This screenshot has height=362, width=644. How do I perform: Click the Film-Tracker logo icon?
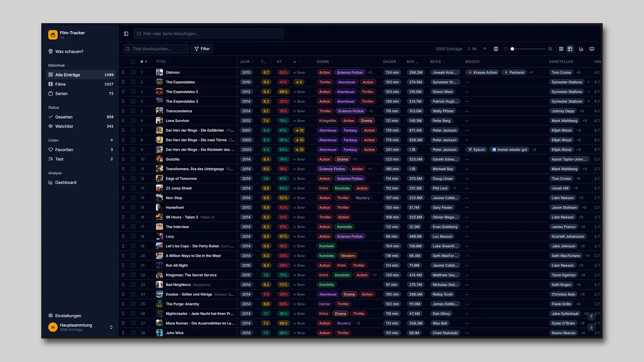[x=53, y=35]
